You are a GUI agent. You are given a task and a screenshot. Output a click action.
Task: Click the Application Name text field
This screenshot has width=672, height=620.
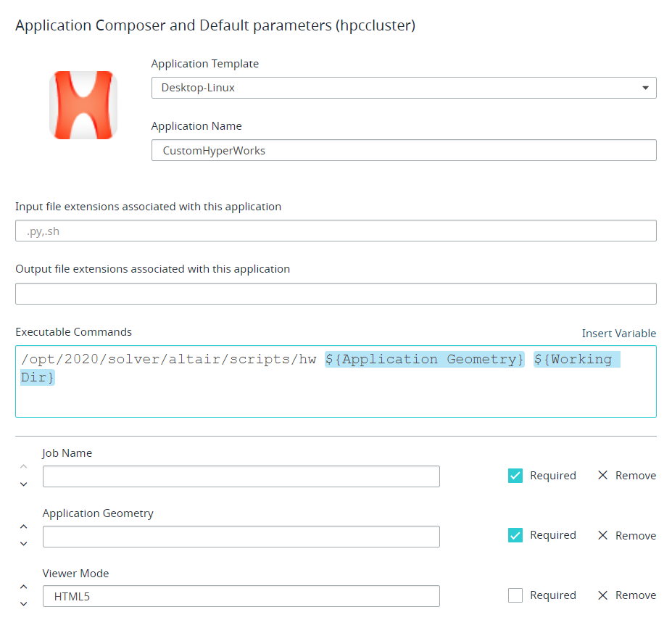[x=403, y=150]
